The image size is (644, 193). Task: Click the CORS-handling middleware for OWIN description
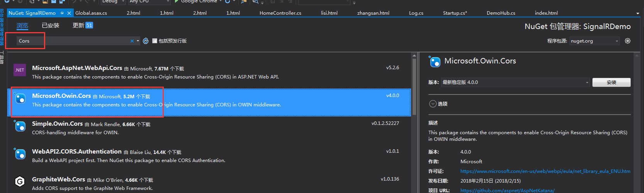(75, 133)
